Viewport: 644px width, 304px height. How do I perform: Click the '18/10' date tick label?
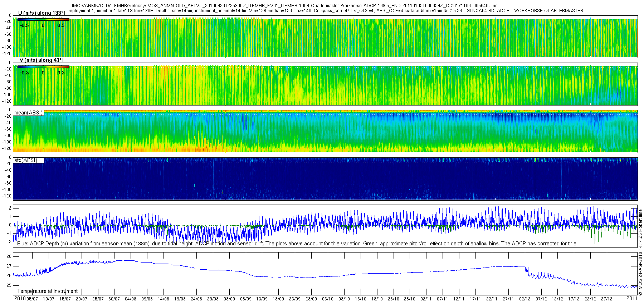[x=377, y=299]
